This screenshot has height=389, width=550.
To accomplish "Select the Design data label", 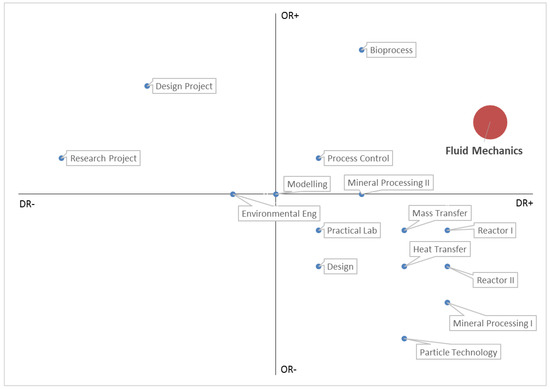I will pyautogui.click(x=340, y=267).
